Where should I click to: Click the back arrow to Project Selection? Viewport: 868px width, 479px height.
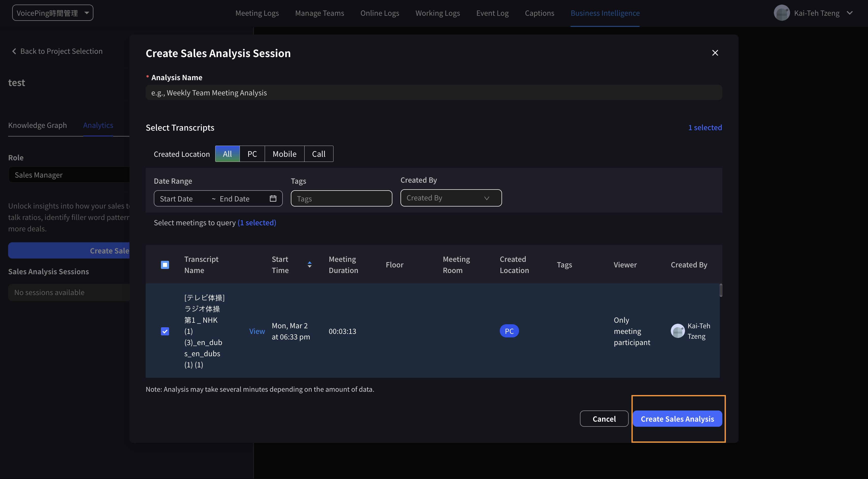[x=14, y=51]
